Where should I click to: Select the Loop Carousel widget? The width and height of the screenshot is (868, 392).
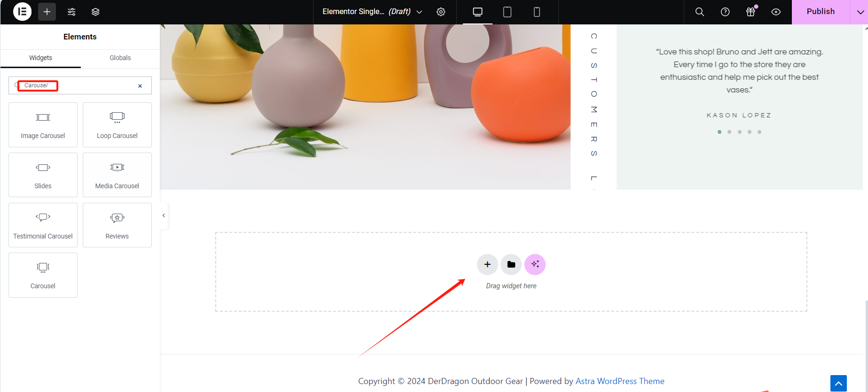point(117,125)
